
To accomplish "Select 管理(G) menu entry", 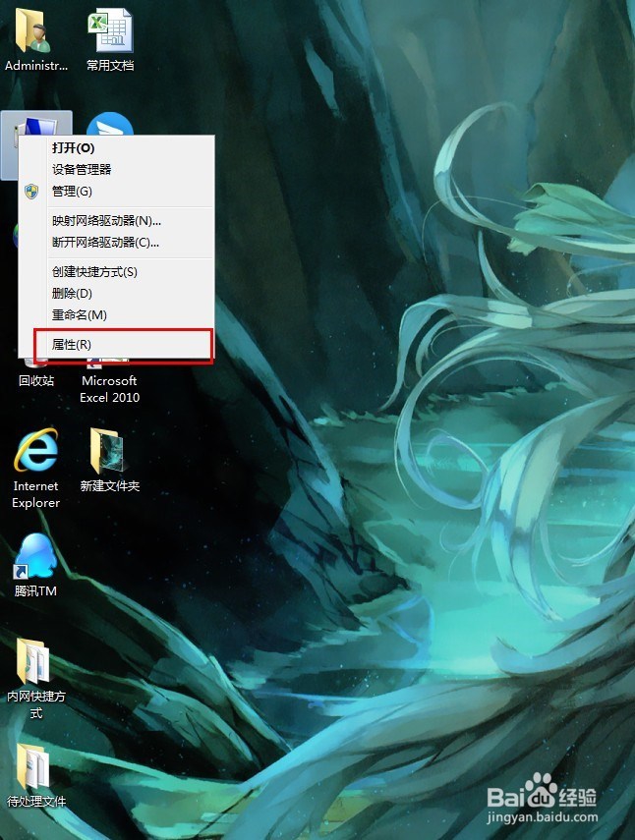I will [x=116, y=192].
